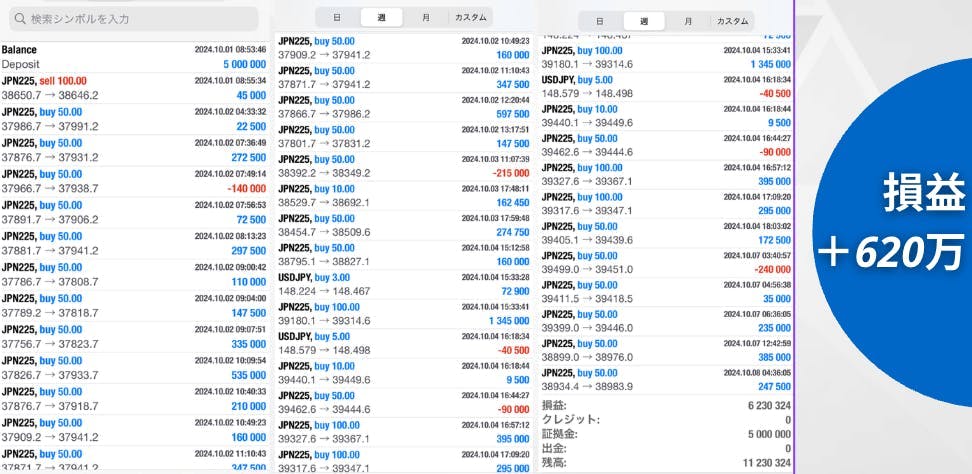Open the JPN225 trade with 535 000 profit

134,367
